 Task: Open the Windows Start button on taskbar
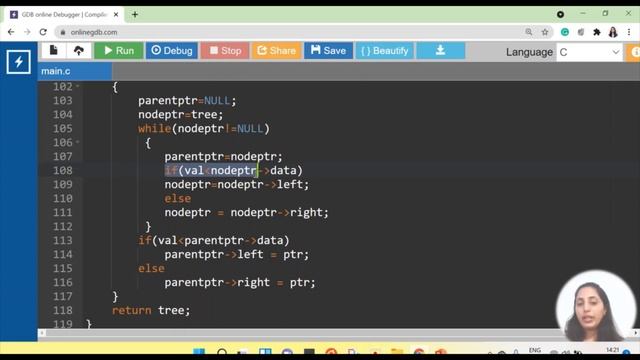click(x=199, y=352)
